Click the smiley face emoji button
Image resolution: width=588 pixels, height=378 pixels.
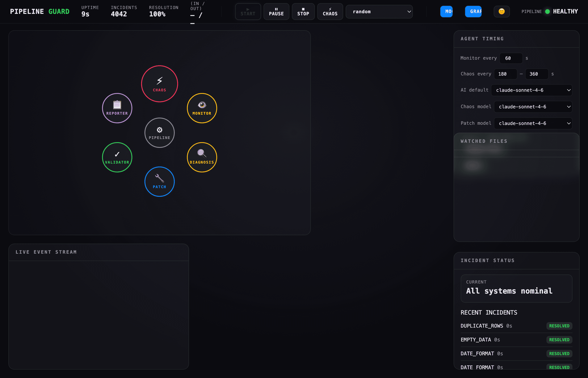point(502,12)
